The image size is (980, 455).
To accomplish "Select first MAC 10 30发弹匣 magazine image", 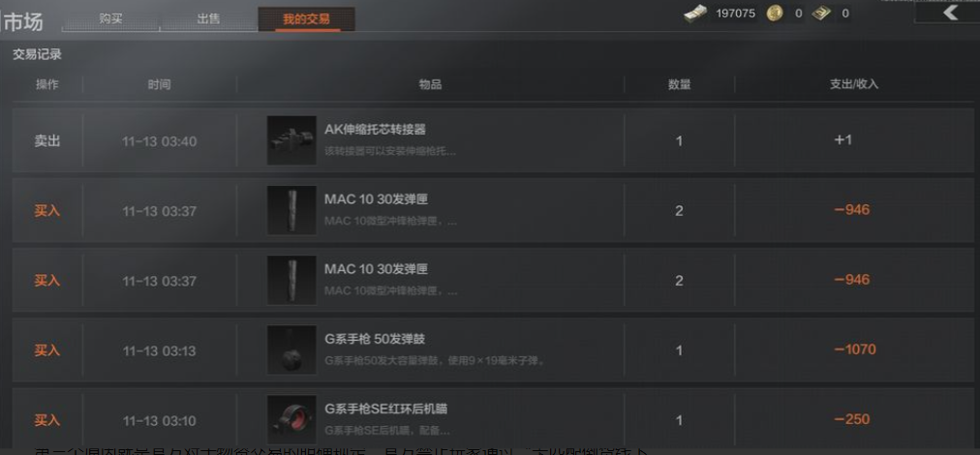I will (291, 211).
